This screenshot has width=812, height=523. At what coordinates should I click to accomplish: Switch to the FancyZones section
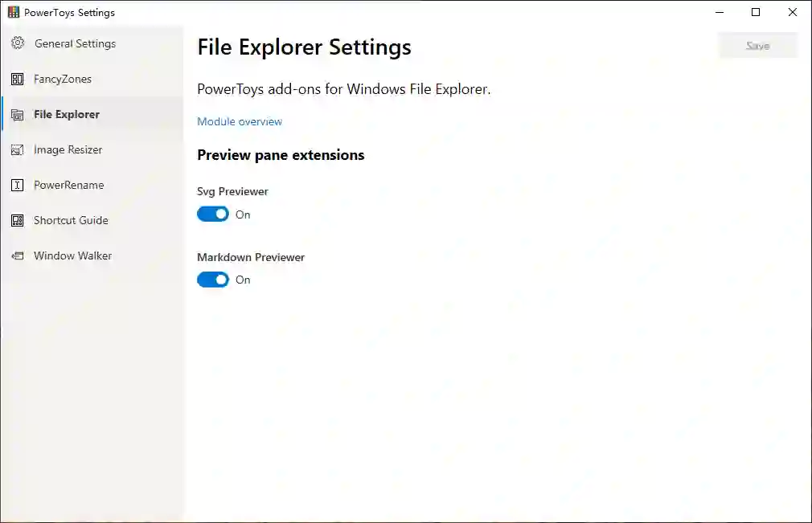coord(63,79)
